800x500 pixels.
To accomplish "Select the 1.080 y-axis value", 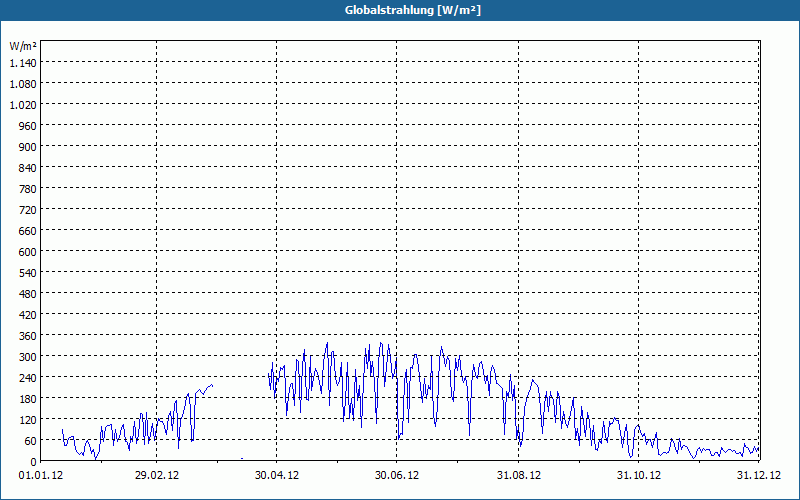I will point(23,84).
